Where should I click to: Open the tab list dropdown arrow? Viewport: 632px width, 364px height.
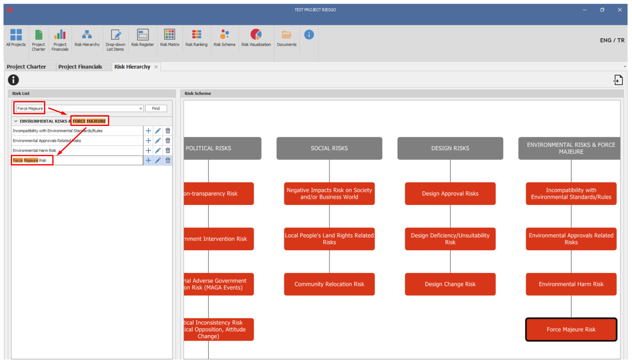tap(625, 67)
